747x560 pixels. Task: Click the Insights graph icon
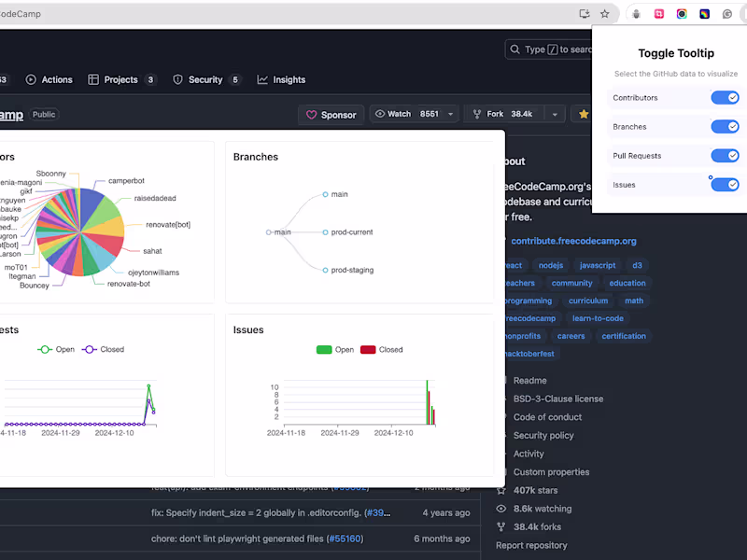(x=262, y=79)
